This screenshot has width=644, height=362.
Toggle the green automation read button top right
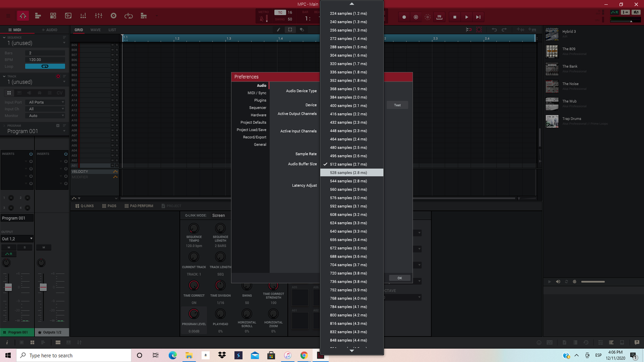(614, 12)
